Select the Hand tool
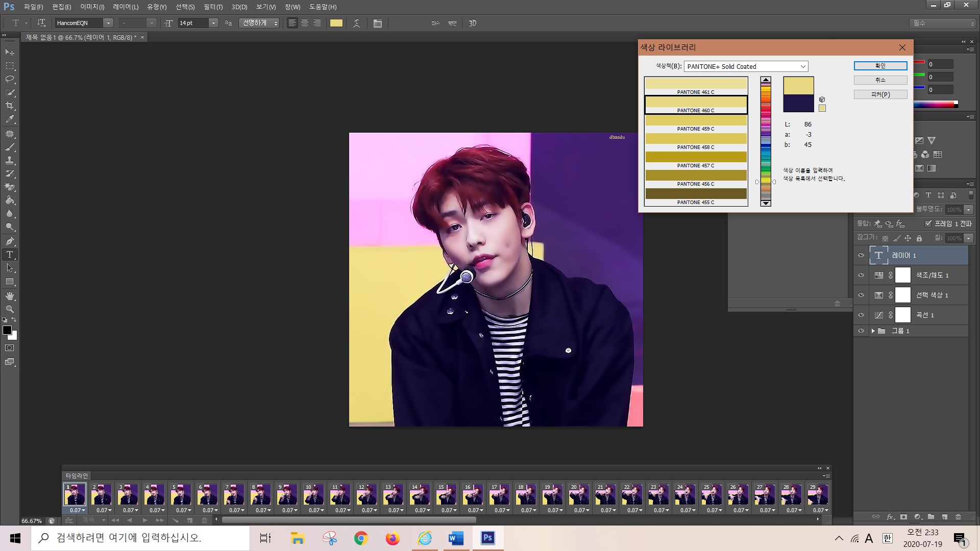Viewport: 980px width, 551px height. click(10, 296)
